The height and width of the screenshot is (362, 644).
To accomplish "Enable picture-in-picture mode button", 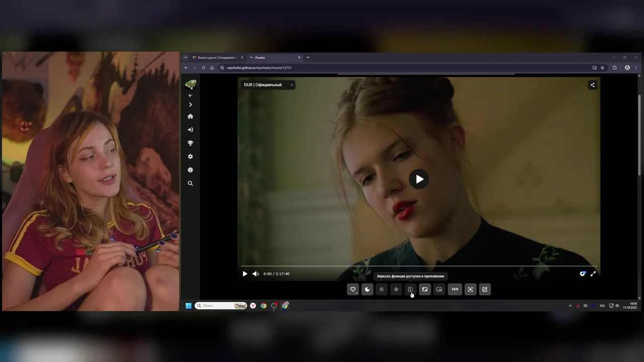I will pyautogui.click(x=439, y=289).
